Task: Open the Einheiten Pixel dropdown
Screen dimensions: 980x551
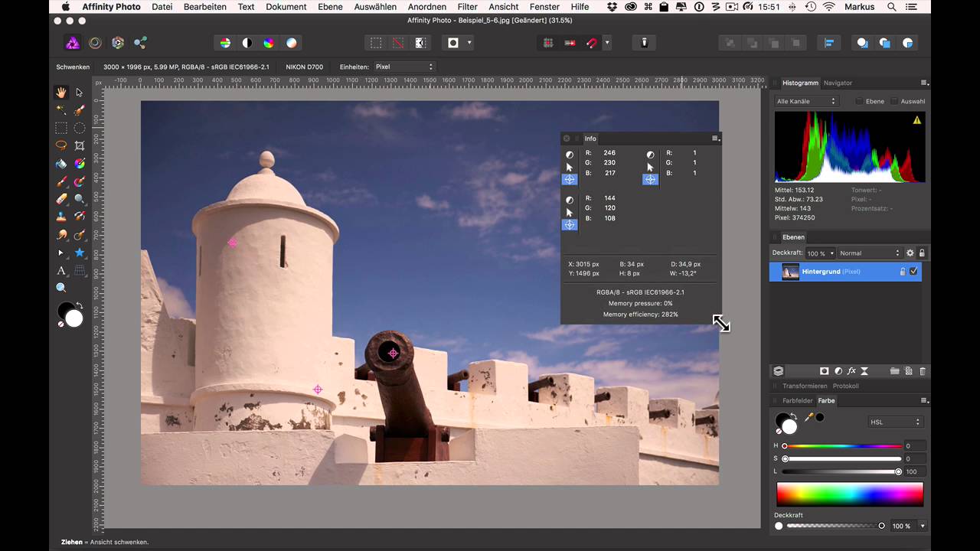Action: coord(404,67)
